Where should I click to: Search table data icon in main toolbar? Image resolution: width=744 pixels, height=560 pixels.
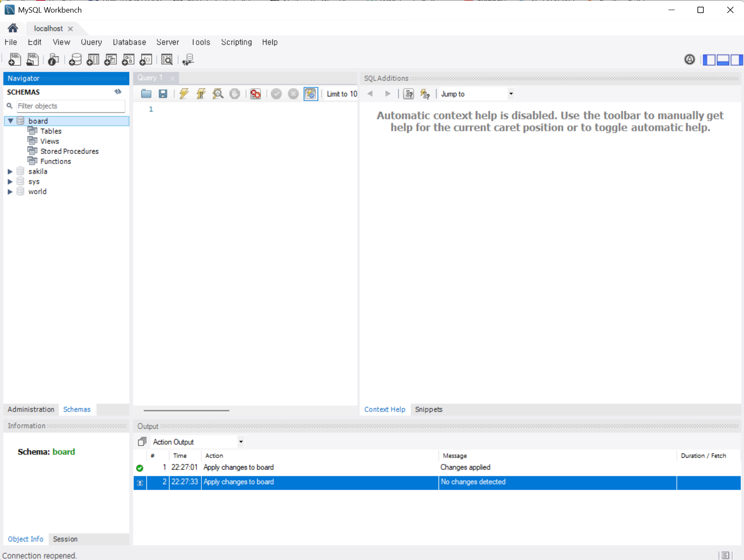[x=167, y=60]
